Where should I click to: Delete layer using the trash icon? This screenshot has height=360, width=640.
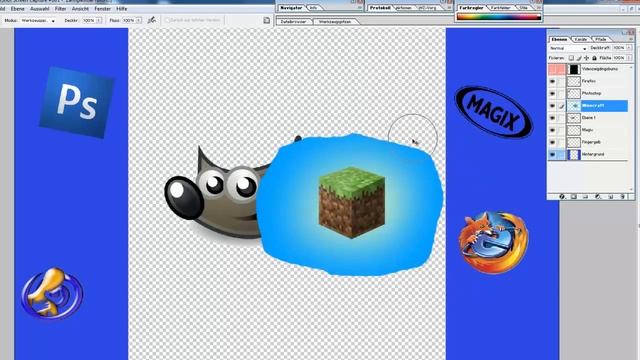(623, 197)
